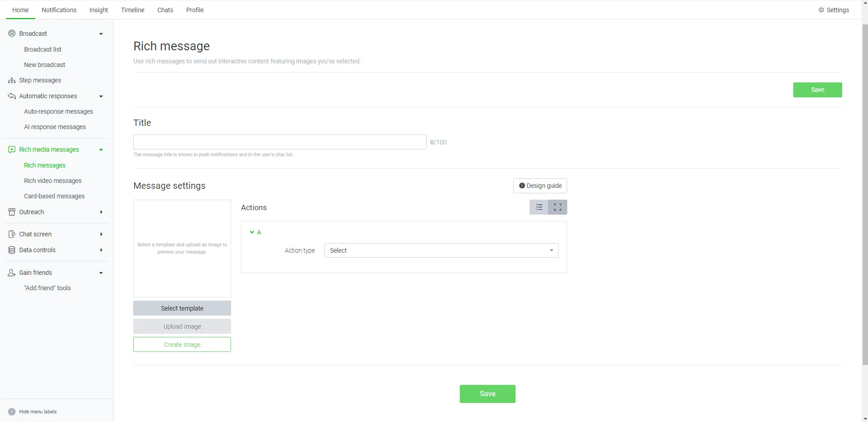
Task: Click the Broadcast antenna icon in sidebar
Action: click(12, 34)
